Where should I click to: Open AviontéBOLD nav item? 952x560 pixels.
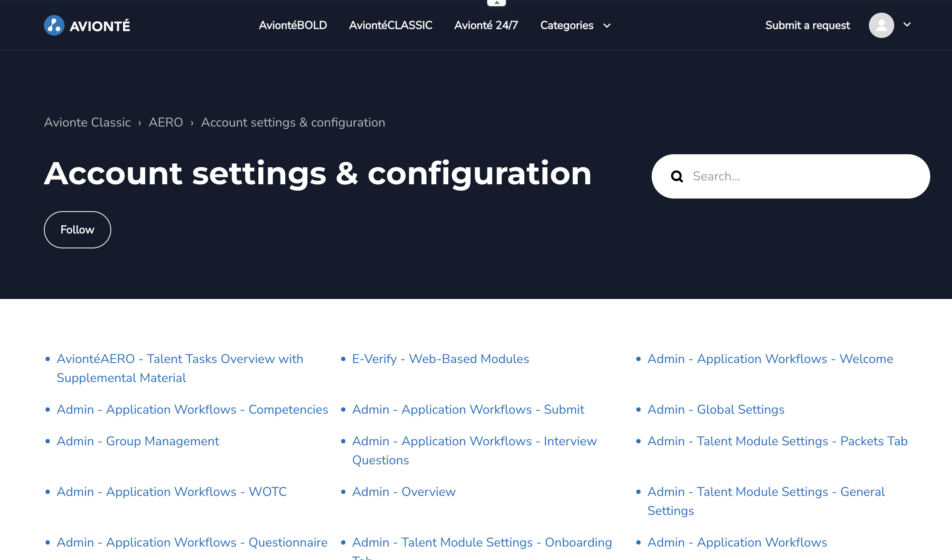click(293, 25)
